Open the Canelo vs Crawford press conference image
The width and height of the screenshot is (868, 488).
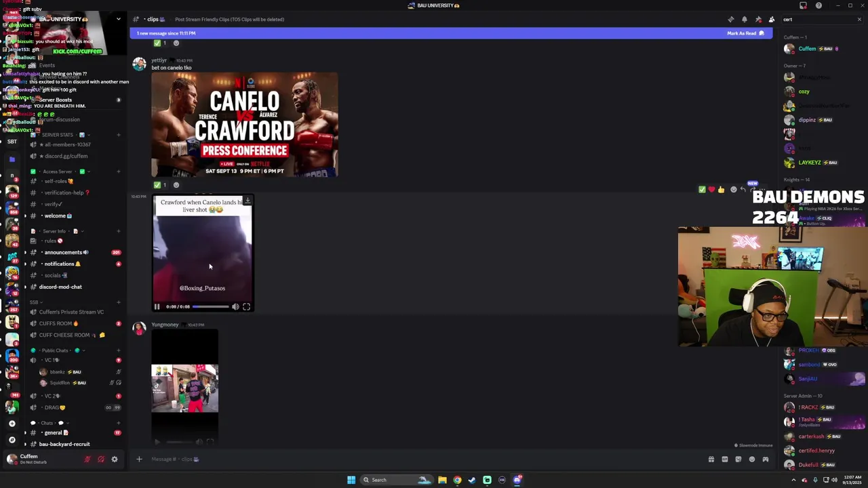[244, 125]
